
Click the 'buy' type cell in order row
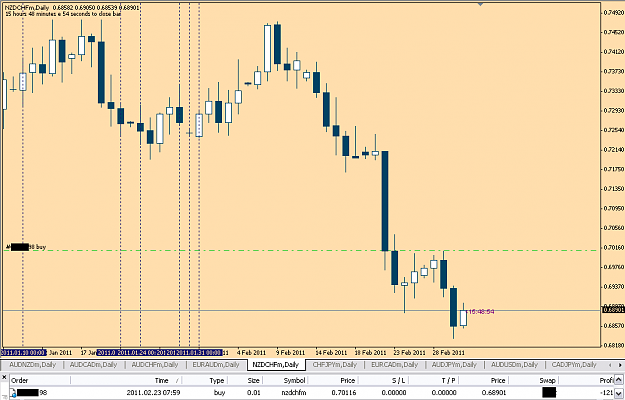(x=219, y=393)
